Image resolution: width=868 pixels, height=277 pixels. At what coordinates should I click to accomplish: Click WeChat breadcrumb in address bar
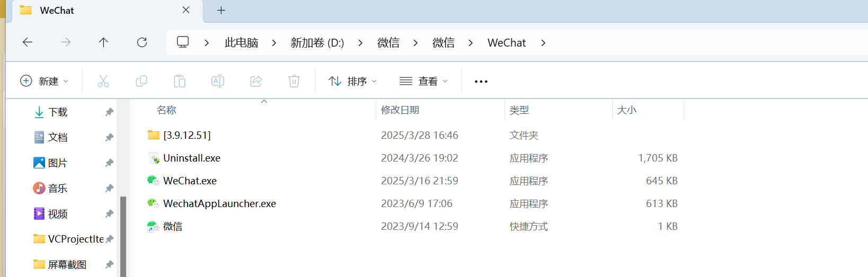(507, 42)
